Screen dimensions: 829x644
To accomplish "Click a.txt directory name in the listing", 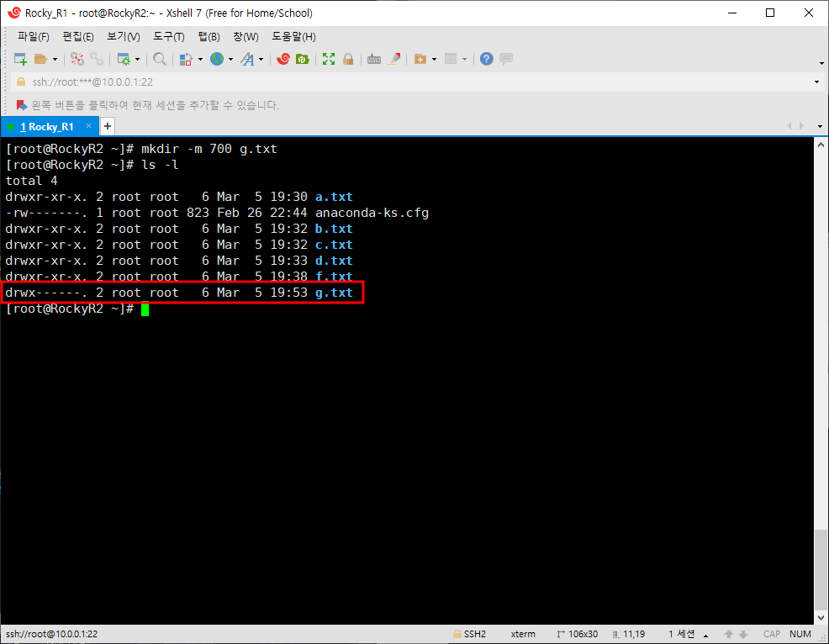I will [x=334, y=197].
